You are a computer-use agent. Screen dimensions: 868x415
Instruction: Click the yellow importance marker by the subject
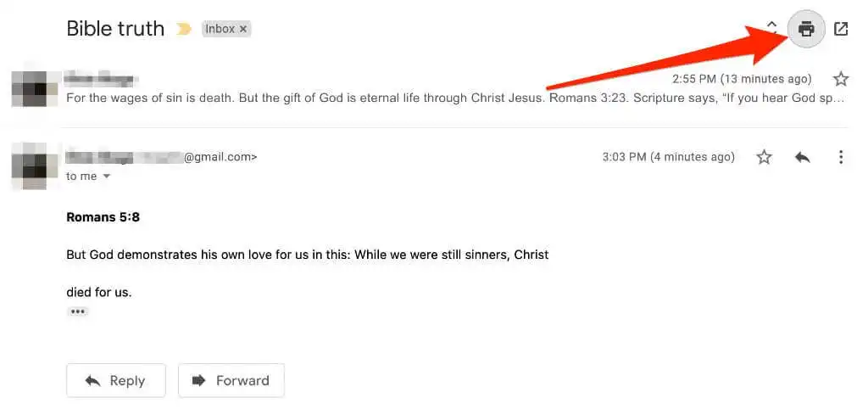(x=183, y=30)
